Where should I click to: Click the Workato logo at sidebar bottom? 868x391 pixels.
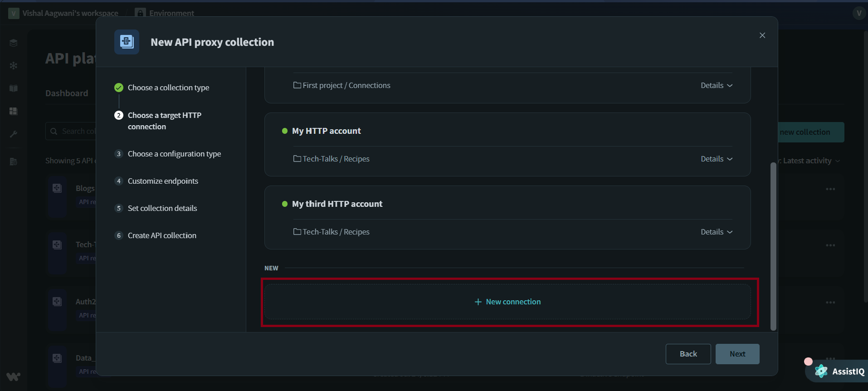pos(14,376)
